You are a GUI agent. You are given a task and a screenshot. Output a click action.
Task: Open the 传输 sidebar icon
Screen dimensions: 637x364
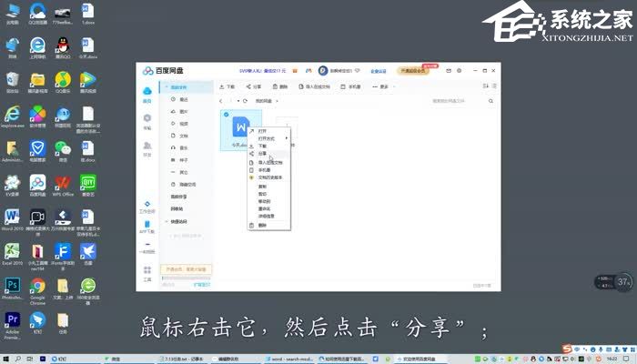point(147,121)
